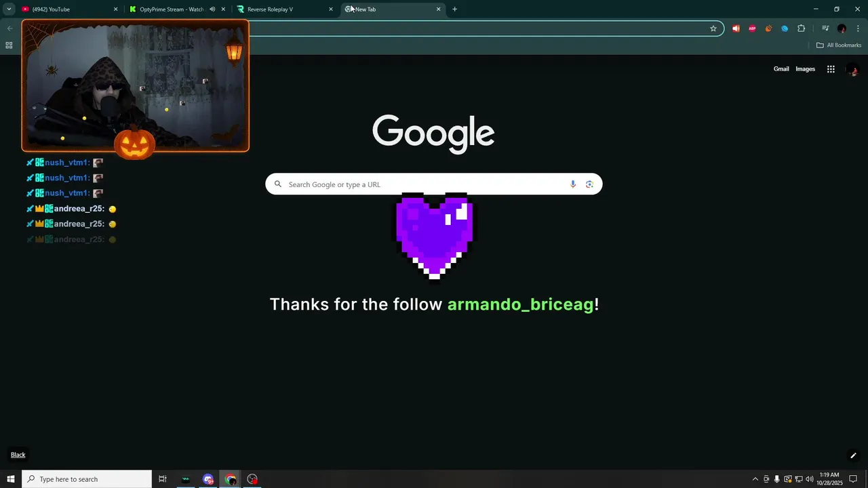Image resolution: width=868 pixels, height=488 pixels.
Task: Close the OptyPrime Stream tab
Action: coord(223,9)
